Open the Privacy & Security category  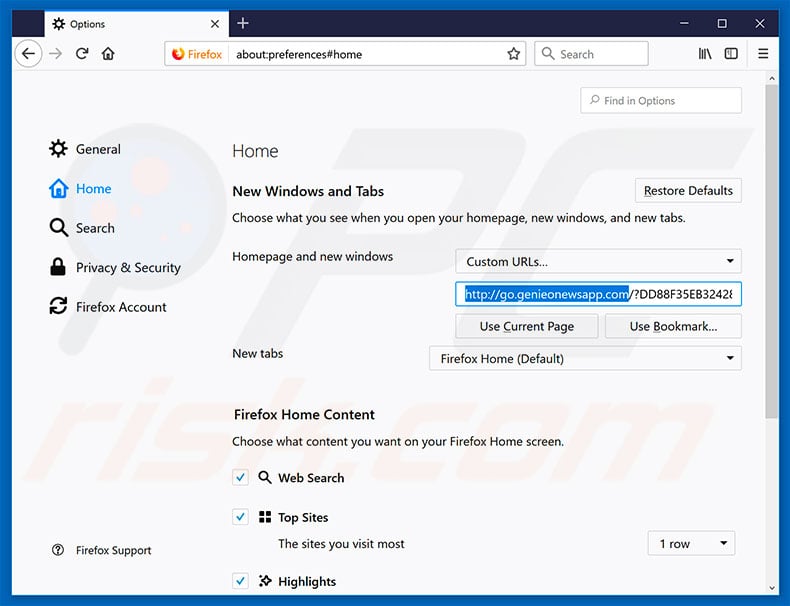pos(127,267)
